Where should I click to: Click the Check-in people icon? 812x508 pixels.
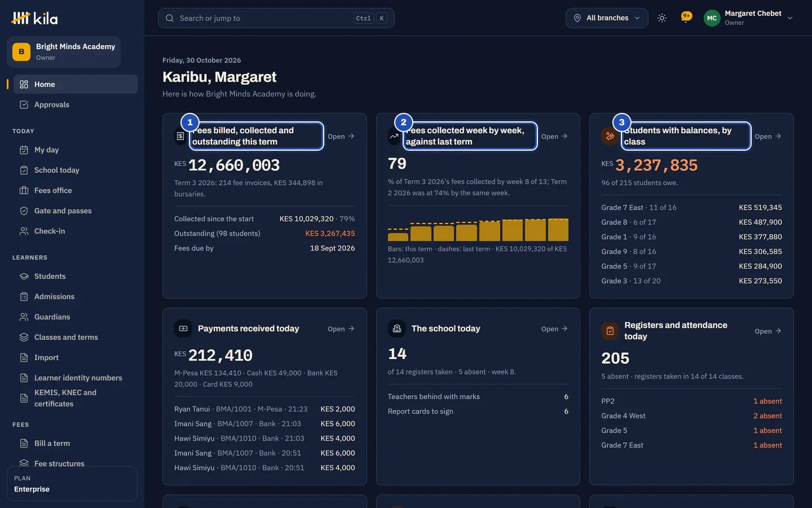pyautogui.click(x=24, y=231)
